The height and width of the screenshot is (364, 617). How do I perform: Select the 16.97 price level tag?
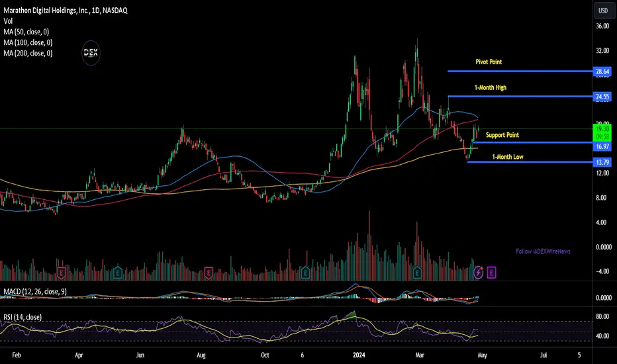602,146
